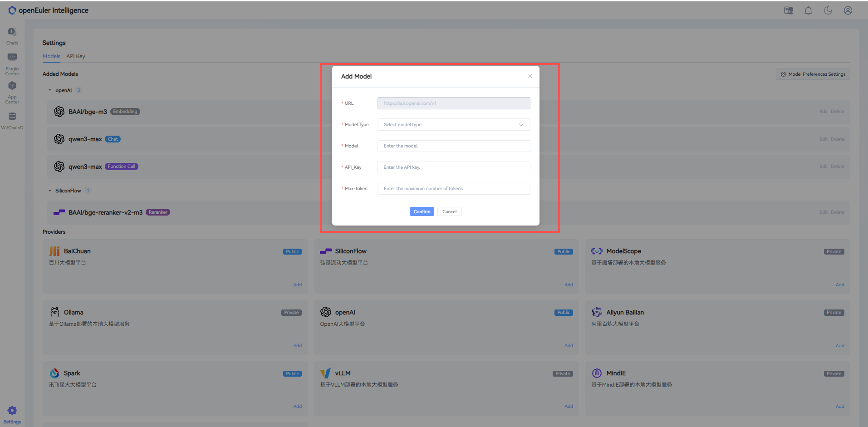Edit the BAAI/bge-reranker-v2-m3 model
The image size is (868, 427).
824,212
